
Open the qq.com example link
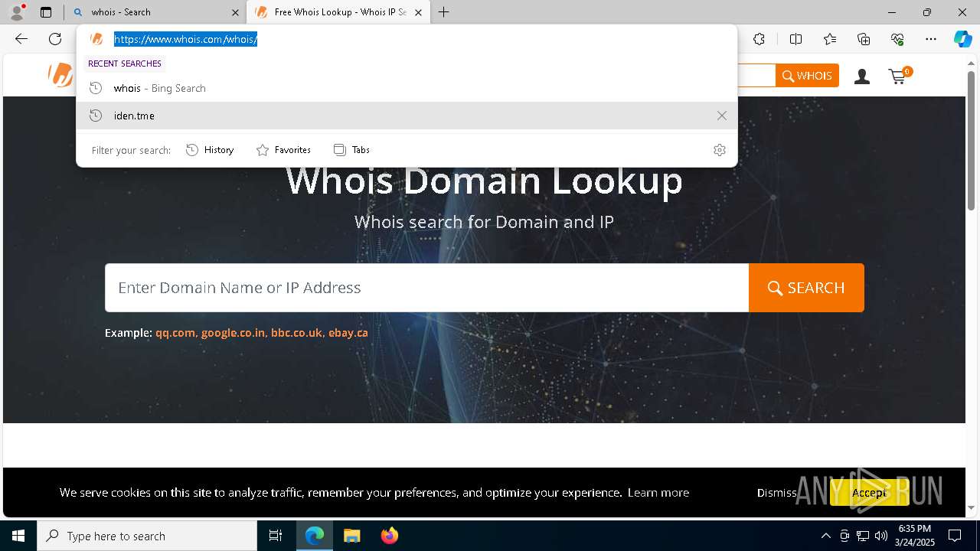tap(175, 333)
